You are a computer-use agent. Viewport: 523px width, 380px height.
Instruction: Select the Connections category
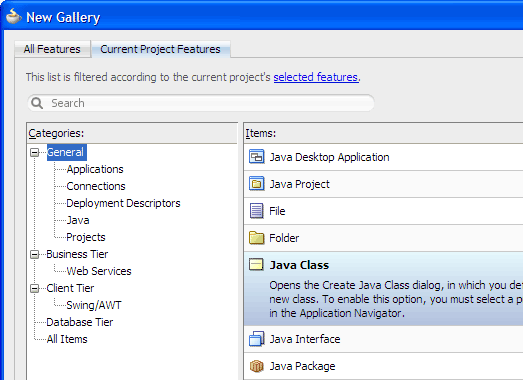(96, 186)
